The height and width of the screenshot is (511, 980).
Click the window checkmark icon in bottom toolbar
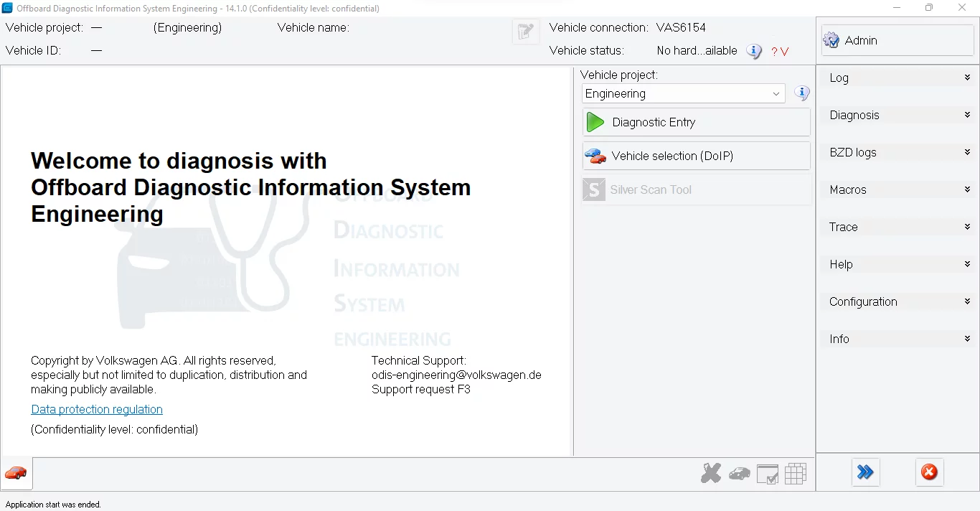768,474
